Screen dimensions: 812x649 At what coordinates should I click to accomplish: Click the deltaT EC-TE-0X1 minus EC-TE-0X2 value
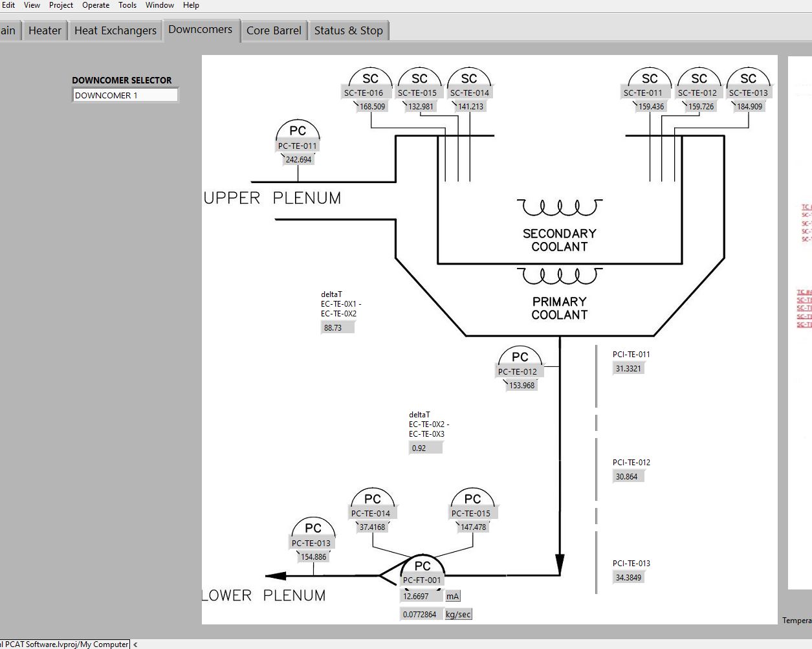338,328
